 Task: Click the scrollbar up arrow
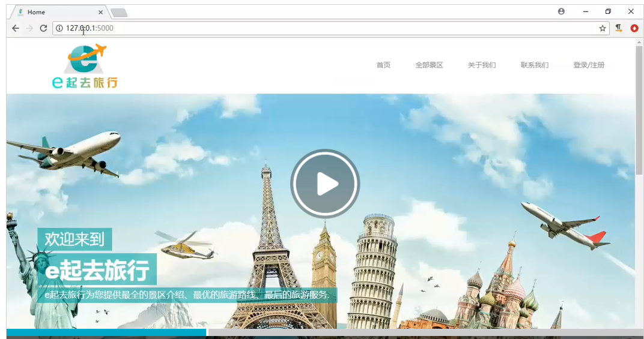coord(639,41)
